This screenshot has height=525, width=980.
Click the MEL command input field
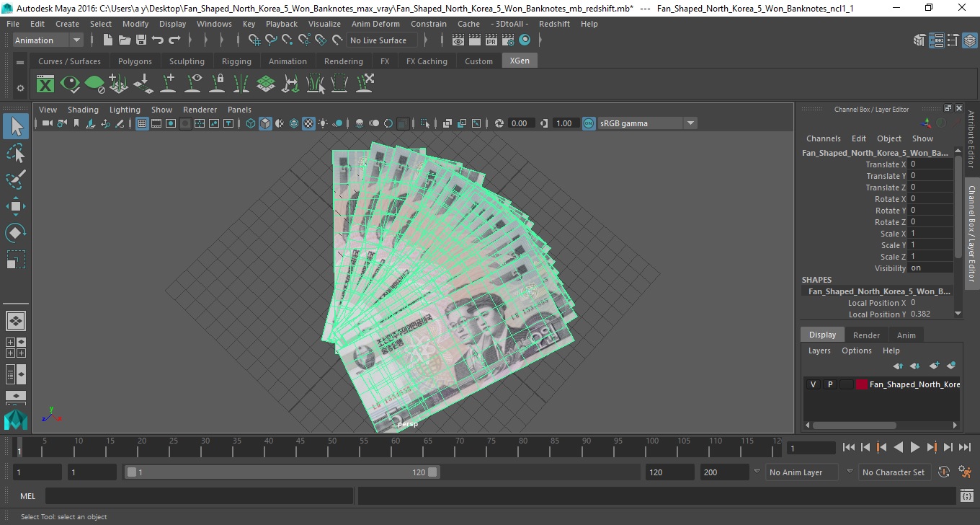pos(199,496)
